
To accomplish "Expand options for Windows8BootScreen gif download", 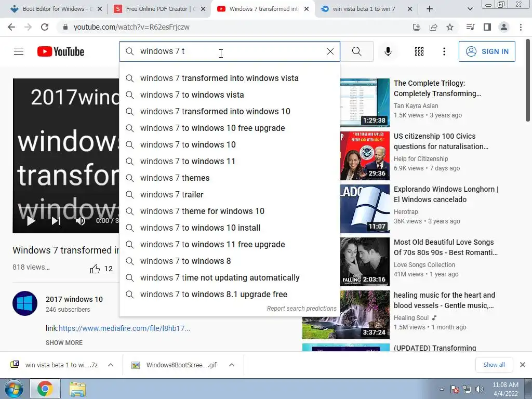I will pyautogui.click(x=232, y=365).
